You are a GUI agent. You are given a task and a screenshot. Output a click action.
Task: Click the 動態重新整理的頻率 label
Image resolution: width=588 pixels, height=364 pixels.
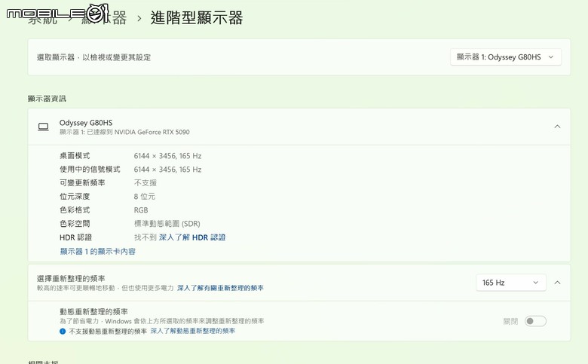tap(93, 311)
